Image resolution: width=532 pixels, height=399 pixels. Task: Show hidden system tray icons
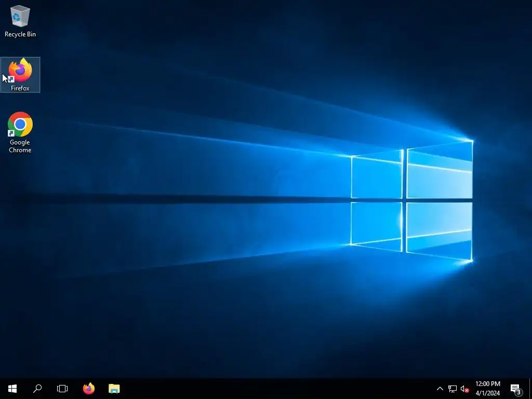pos(440,389)
